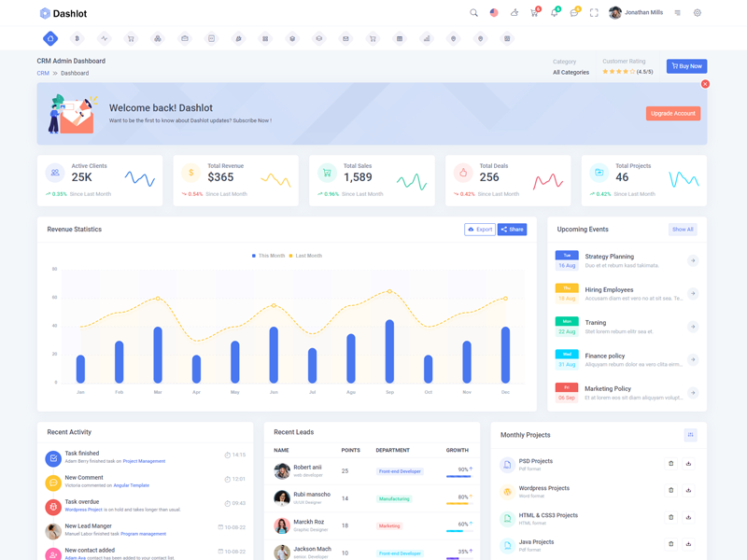
Task: Click the Export button
Action: [x=480, y=230]
